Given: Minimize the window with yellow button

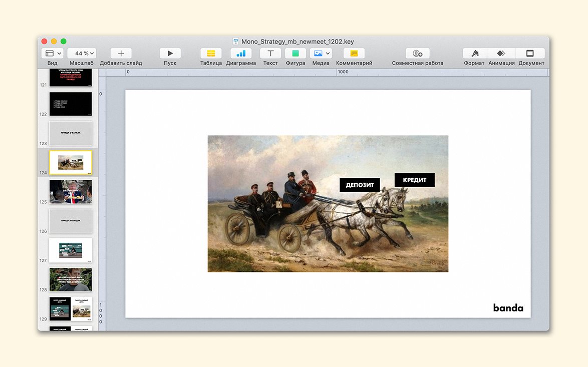Looking at the screenshot, I should point(54,41).
